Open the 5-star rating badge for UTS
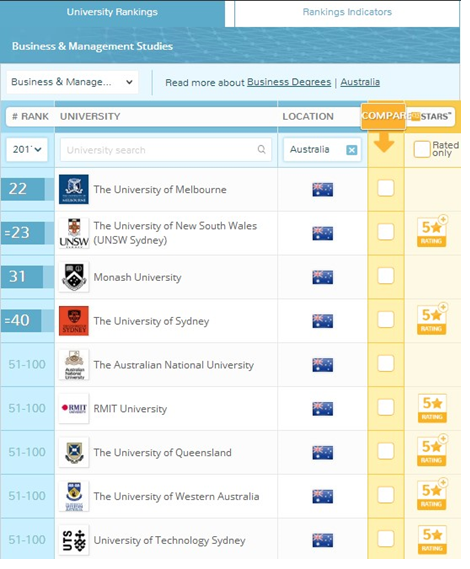This screenshot has width=470, height=569. pyautogui.click(x=432, y=540)
